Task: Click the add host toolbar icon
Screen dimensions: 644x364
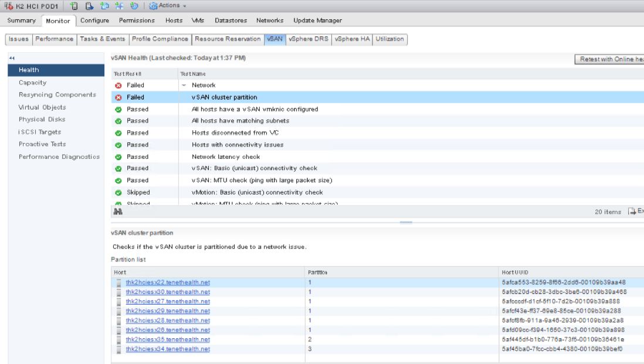Action: click(74, 6)
